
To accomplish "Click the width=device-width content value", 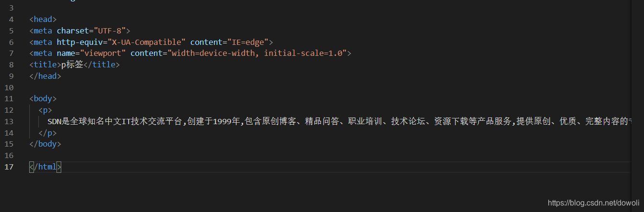I will tap(258, 53).
